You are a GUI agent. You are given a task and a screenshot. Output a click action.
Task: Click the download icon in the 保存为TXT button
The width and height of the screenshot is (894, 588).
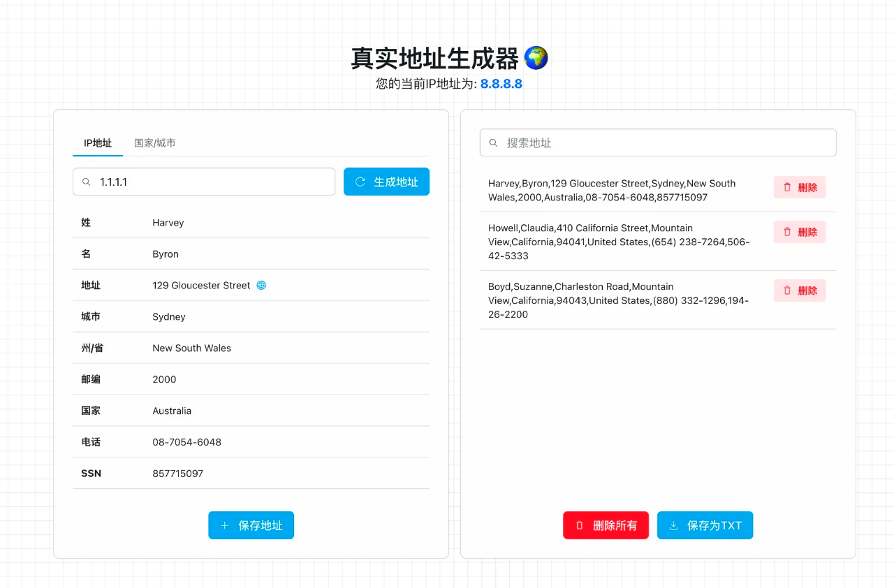pyautogui.click(x=674, y=525)
